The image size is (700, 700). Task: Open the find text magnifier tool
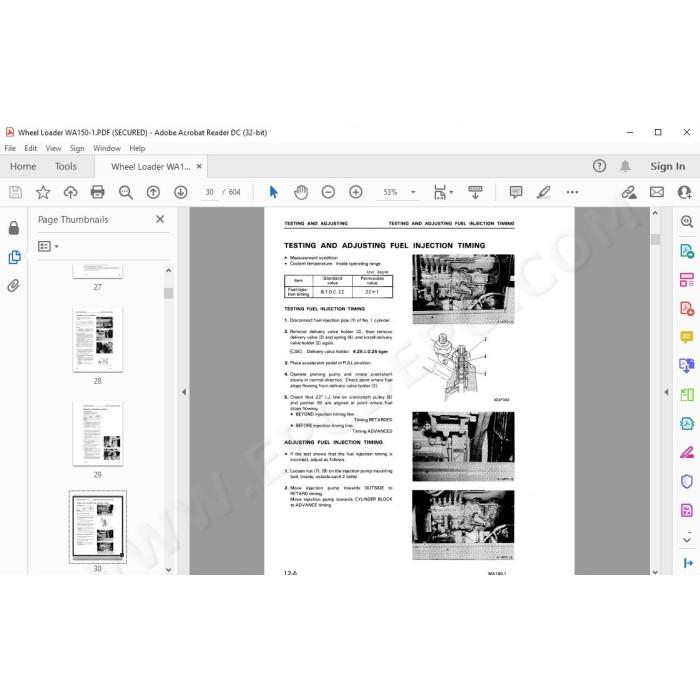125,192
